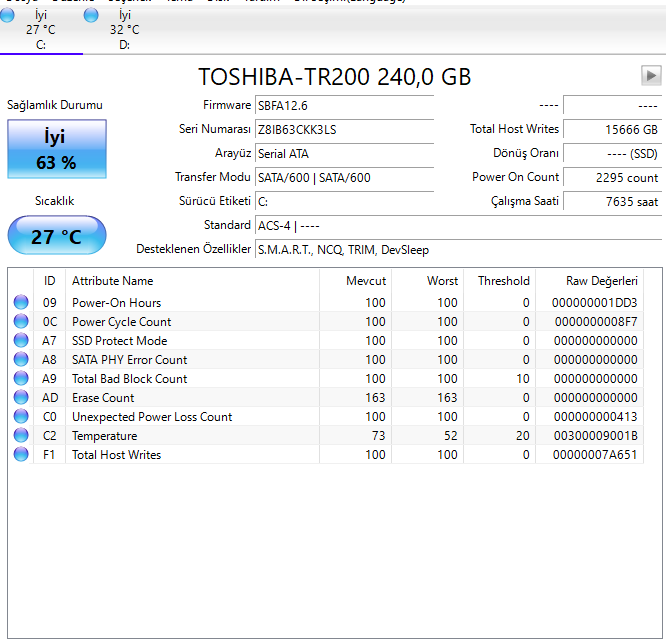
Task: Select the SATA PHY Error Count name
Action: click(130, 360)
